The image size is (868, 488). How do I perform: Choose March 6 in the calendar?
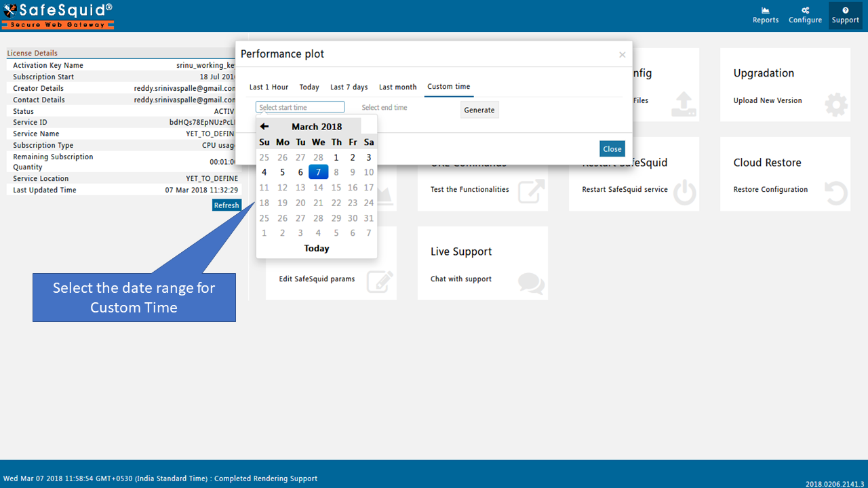300,172
